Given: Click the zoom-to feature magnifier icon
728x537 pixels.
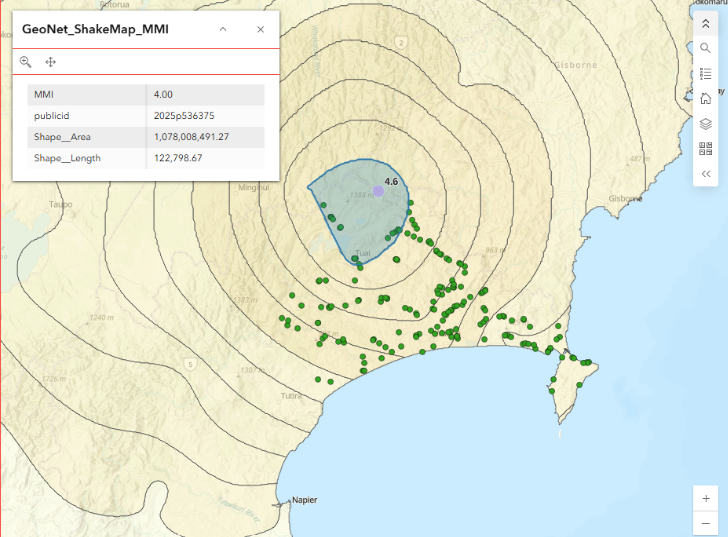Looking at the screenshot, I should (26, 62).
